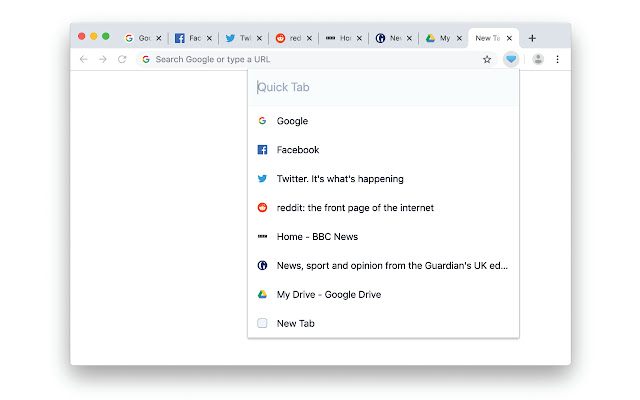
Task: Close the Guardian News tab
Action: coord(409,38)
